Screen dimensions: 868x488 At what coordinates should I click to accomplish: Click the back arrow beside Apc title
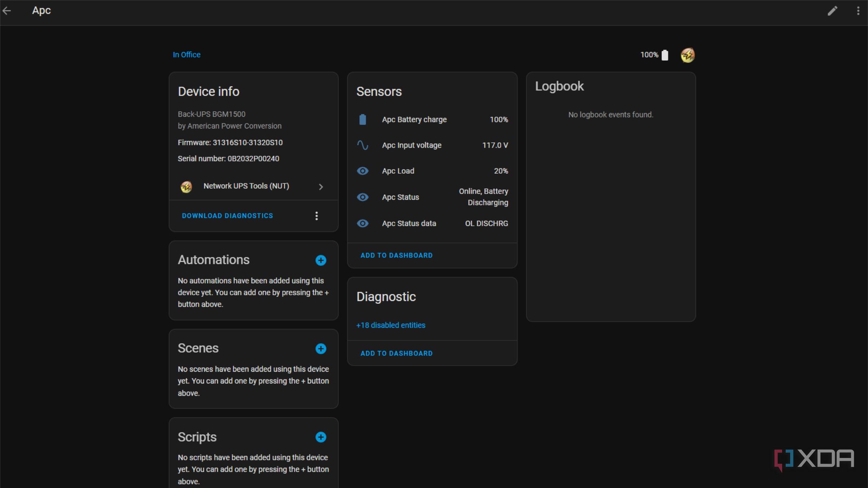coord(7,11)
